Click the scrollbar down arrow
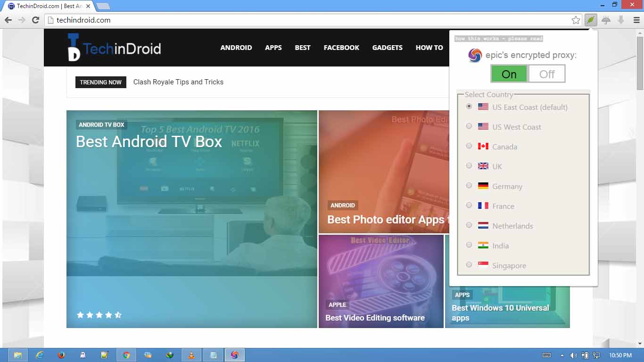This screenshot has height=362, width=644. [x=640, y=344]
